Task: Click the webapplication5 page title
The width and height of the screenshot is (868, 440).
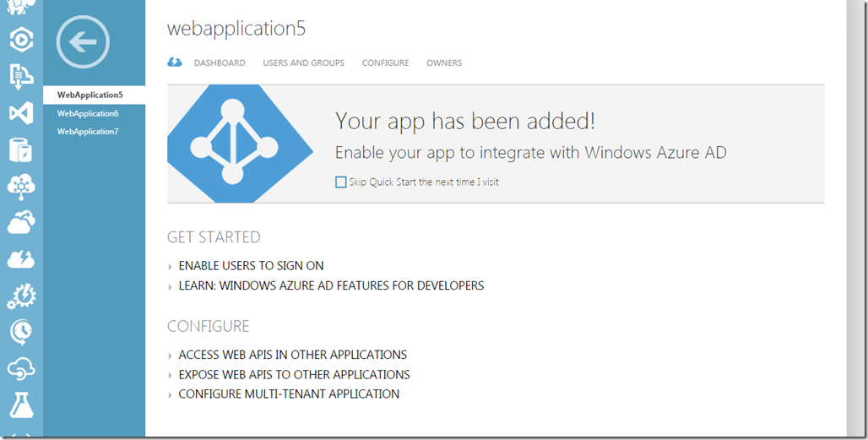Action: tap(236, 29)
